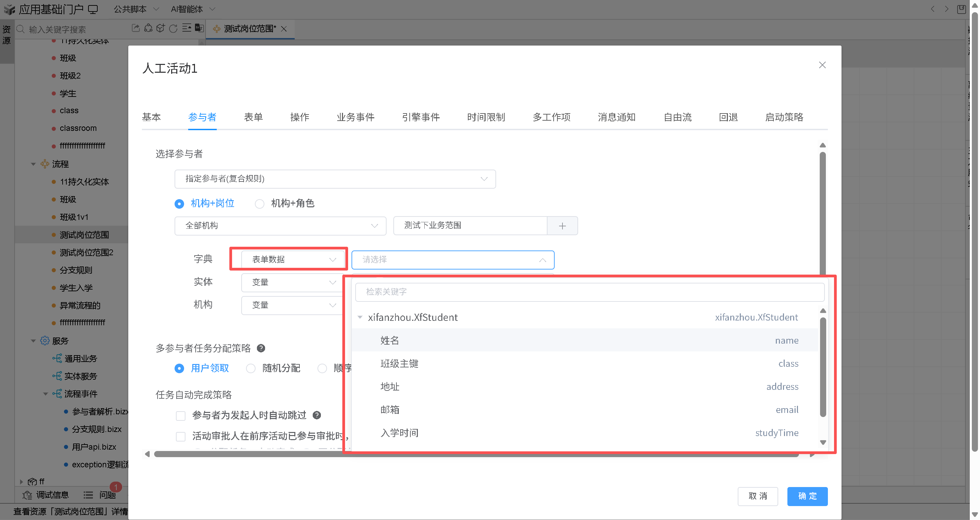This screenshot has height=520, width=980.
Task: Click the collapse-all list icon
Action: pos(186,28)
